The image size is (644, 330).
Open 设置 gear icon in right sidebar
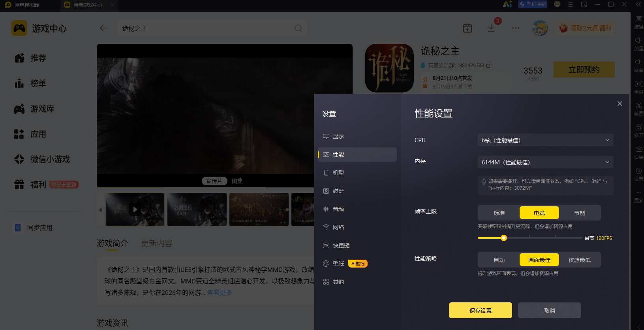click(638, 171)
